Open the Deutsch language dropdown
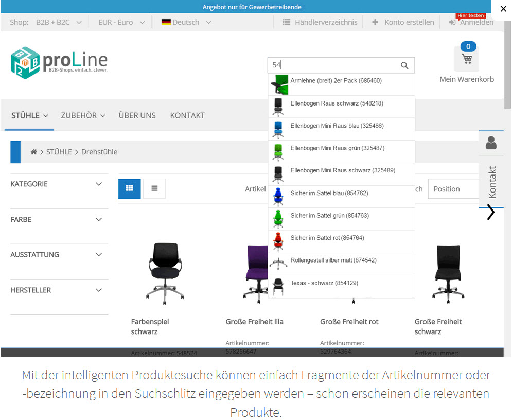The height and width of the screenshot is (420, 512). [x=186, y=22]
